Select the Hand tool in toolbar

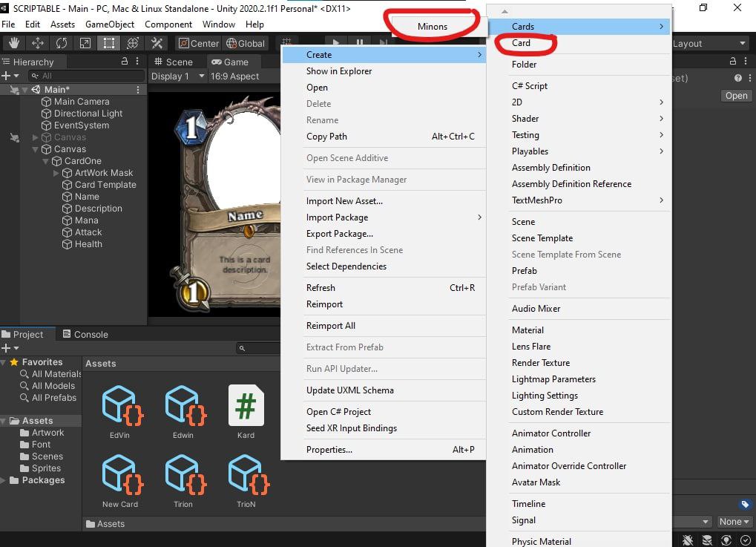point(14,43)
